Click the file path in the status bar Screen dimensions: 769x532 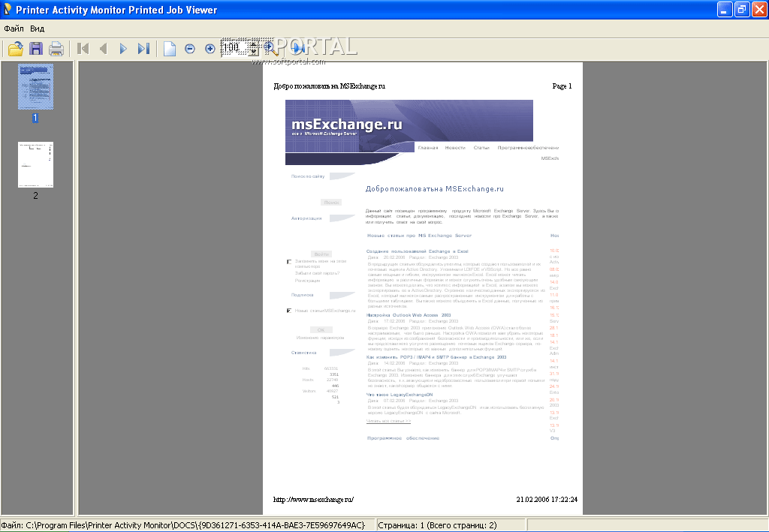[183, 525]
